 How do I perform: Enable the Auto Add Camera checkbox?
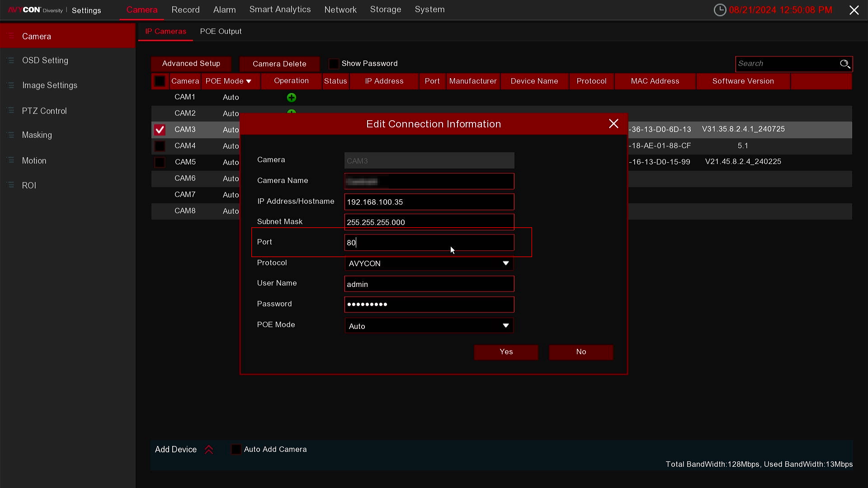pos(236,450)
